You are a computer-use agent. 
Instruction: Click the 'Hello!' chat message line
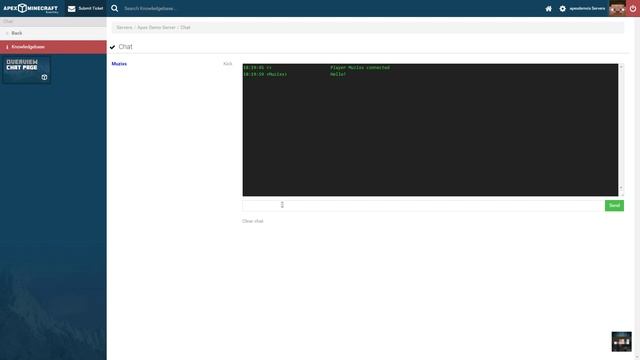tap(338, 75)
